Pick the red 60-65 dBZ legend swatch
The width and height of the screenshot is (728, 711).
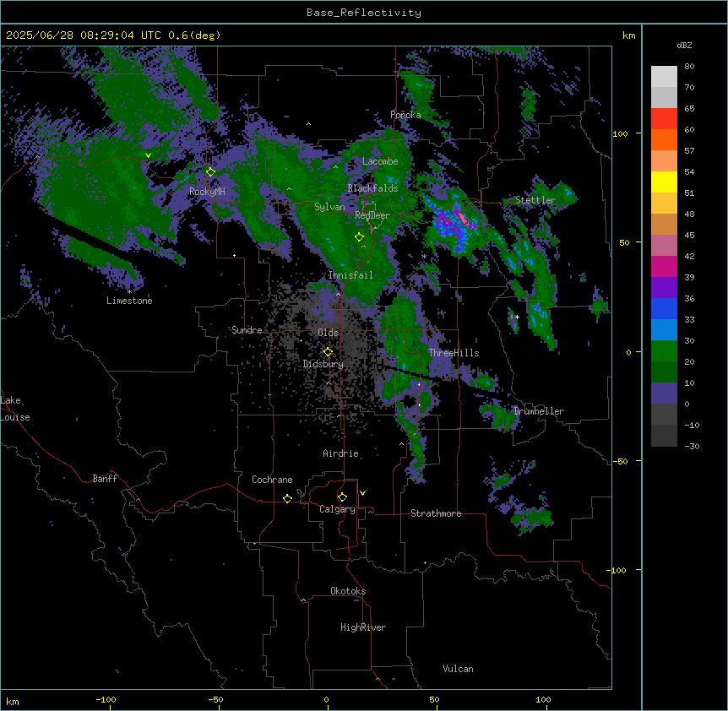tap(664, 119)
